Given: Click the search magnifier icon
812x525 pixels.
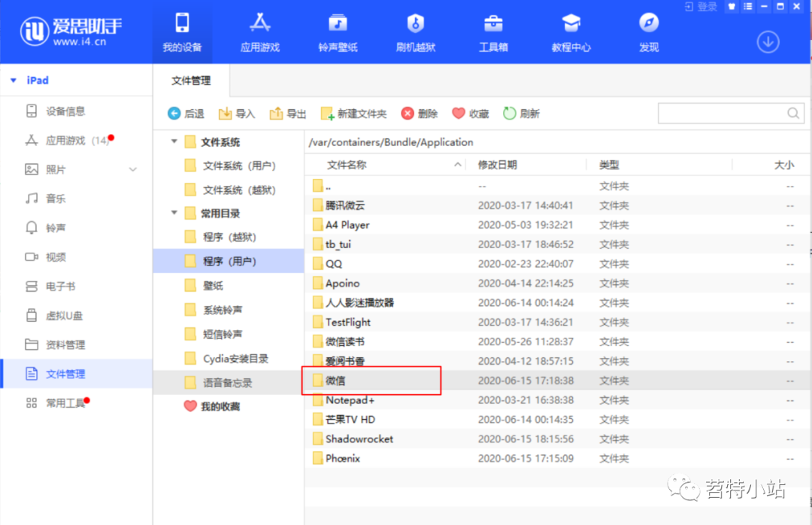Looking at the screenshot, I should point(793,113).
